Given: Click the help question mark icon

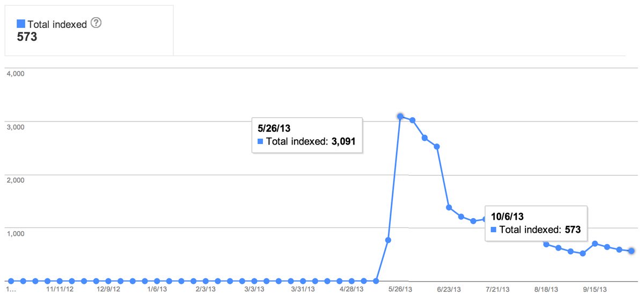Looking at the screenshot, I should pos(97,23).
